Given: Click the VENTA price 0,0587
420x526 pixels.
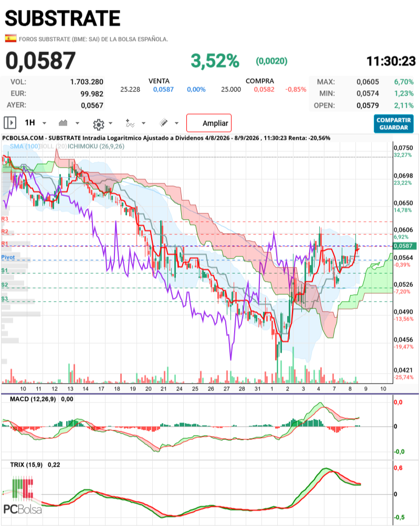Looking at the screenshot, I should point(164,89).
